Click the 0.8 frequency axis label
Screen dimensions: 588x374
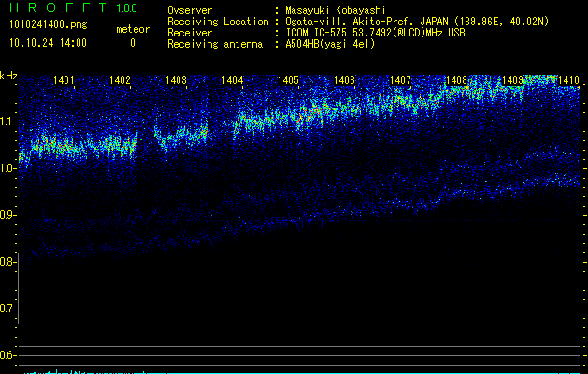click(8, 262)
